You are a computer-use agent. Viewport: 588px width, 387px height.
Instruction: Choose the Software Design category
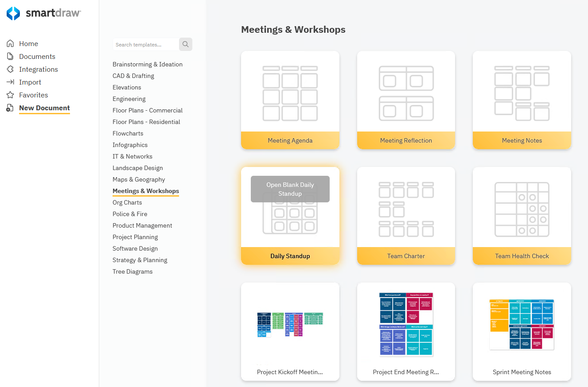(135, 248)
